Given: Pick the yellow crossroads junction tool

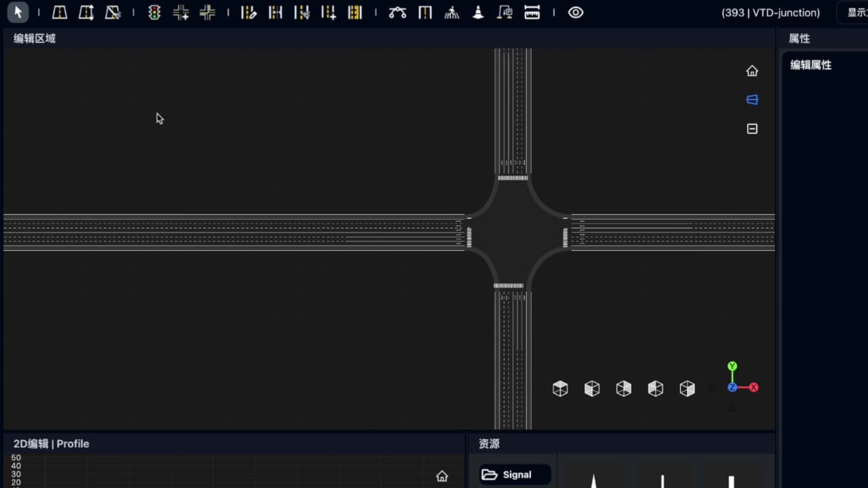Looking at the screenshot, I should click(208, 12).
